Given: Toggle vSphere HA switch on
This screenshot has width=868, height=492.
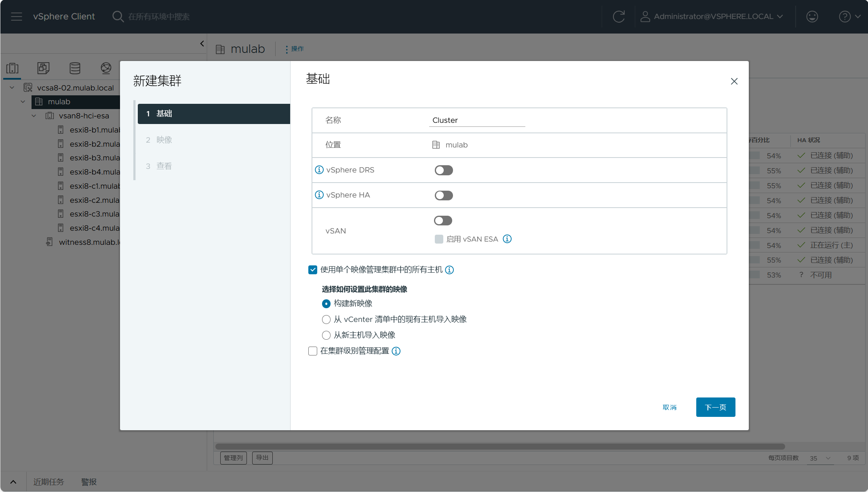Looking at the screenshot, I should click(444, 196).
